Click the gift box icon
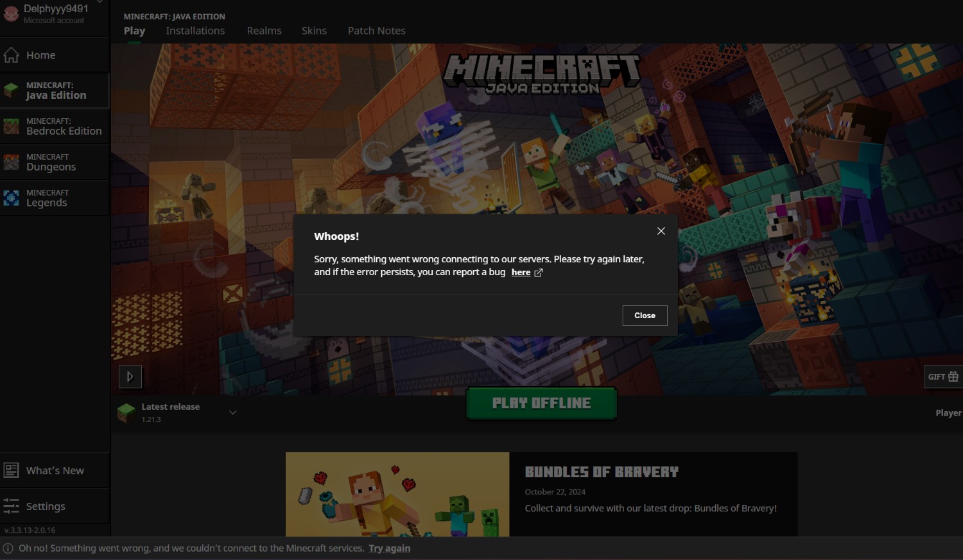 953,377
